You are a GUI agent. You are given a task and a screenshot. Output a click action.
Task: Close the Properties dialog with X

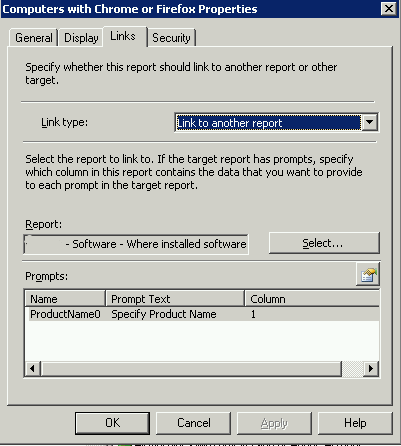point(389,9)
